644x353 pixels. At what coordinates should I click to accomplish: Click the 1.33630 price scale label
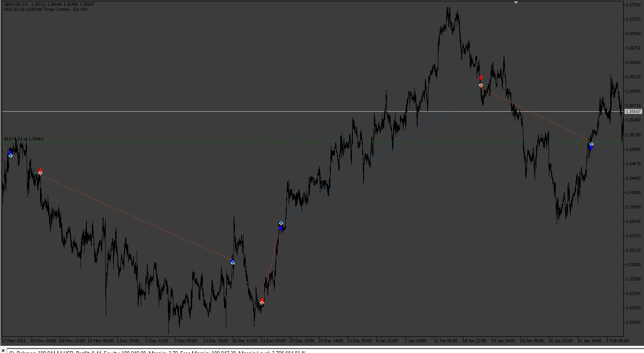click(x=633, y=221)
